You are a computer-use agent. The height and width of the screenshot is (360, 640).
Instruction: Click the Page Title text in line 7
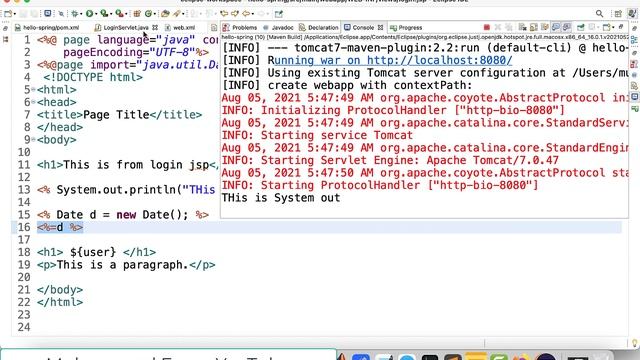click(116, 115)
